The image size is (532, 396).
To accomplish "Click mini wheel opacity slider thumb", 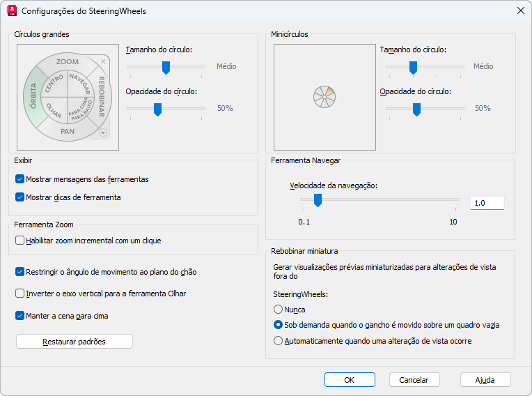I will (416, 109).
